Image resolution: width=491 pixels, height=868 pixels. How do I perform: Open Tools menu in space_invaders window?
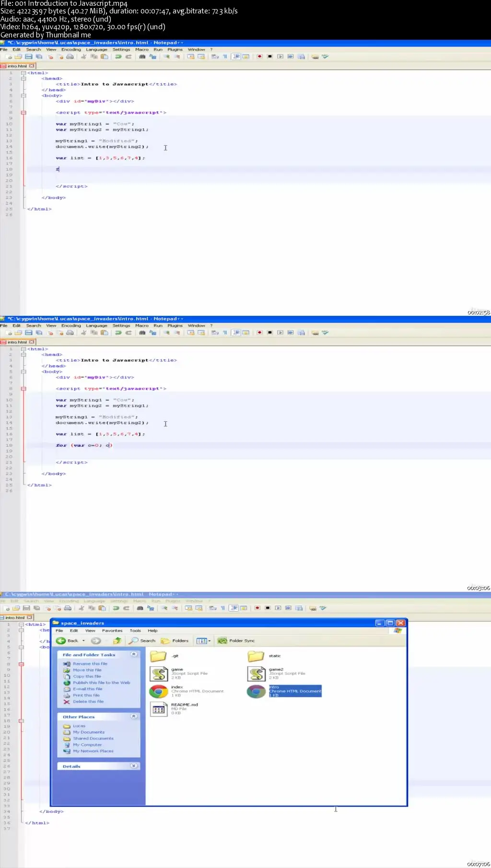[135, 631]
